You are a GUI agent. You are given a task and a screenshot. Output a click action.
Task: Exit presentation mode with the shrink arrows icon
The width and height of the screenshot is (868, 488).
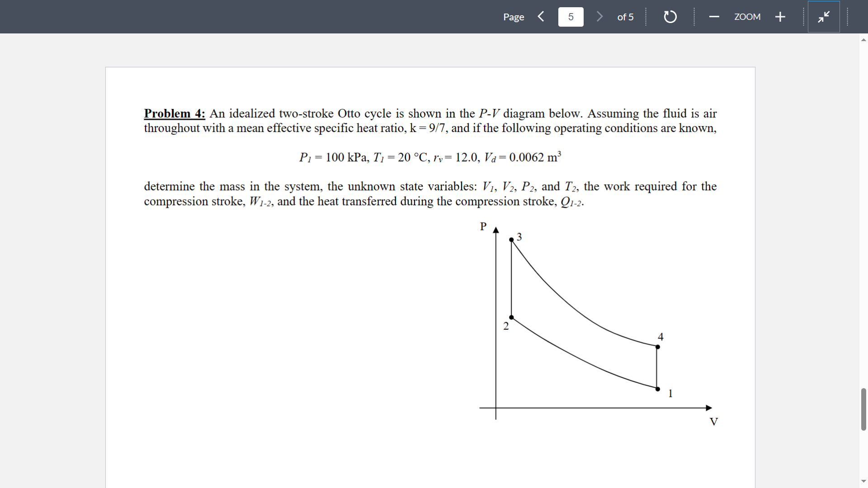pyautogui.click(x=824, y=17)
